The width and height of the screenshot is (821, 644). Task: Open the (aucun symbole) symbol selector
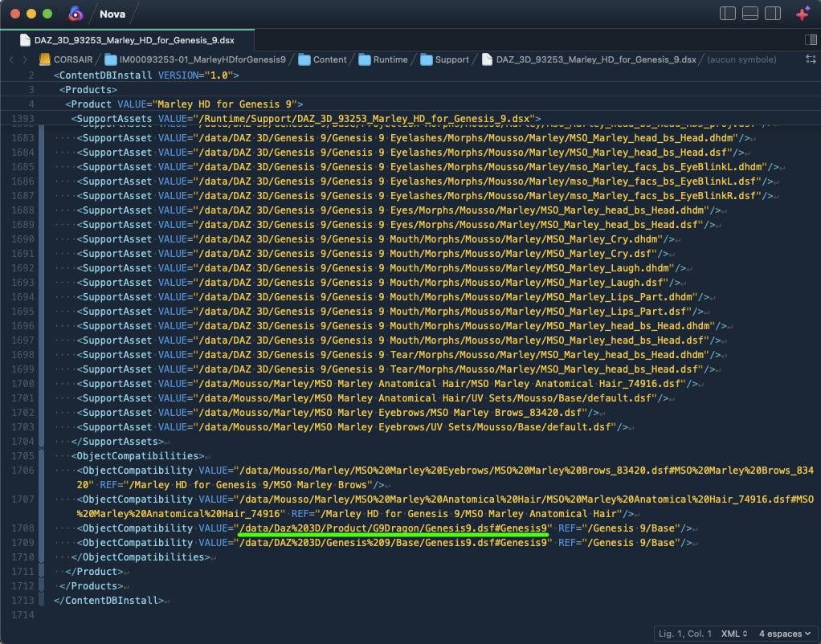coord(741,59)
